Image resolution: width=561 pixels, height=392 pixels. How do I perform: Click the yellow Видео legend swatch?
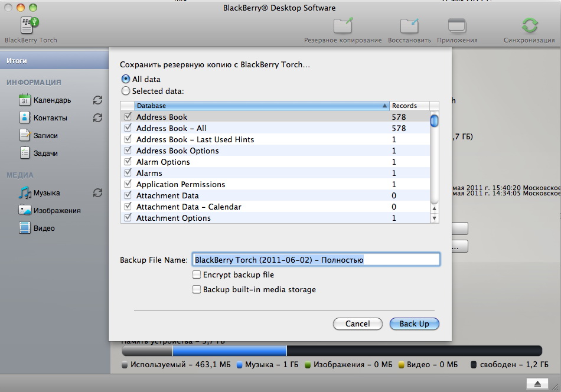[401, 365]
